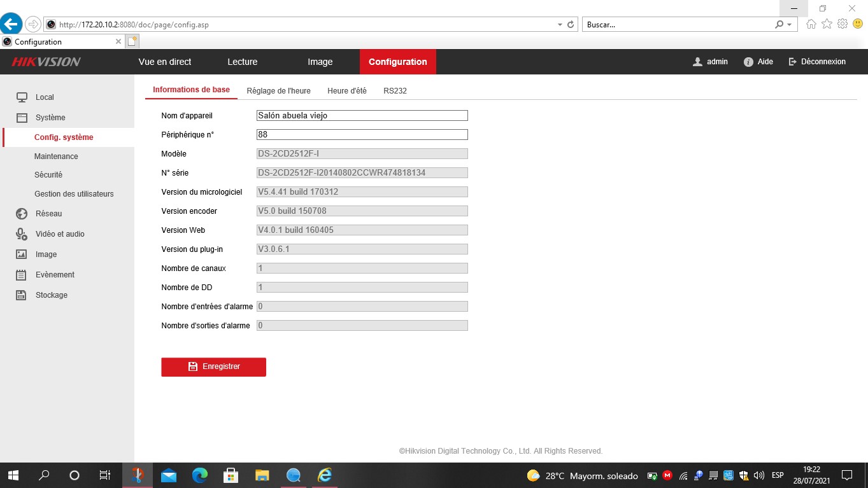
Task: Open the address bar autocomplete dropdown arrow
Action: tap(559, 24)
